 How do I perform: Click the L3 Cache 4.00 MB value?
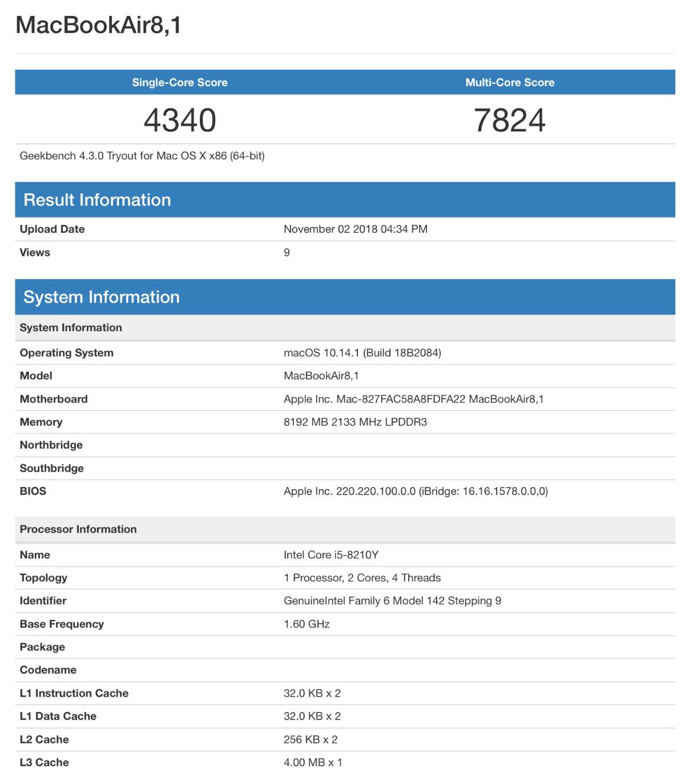point(313,762)
